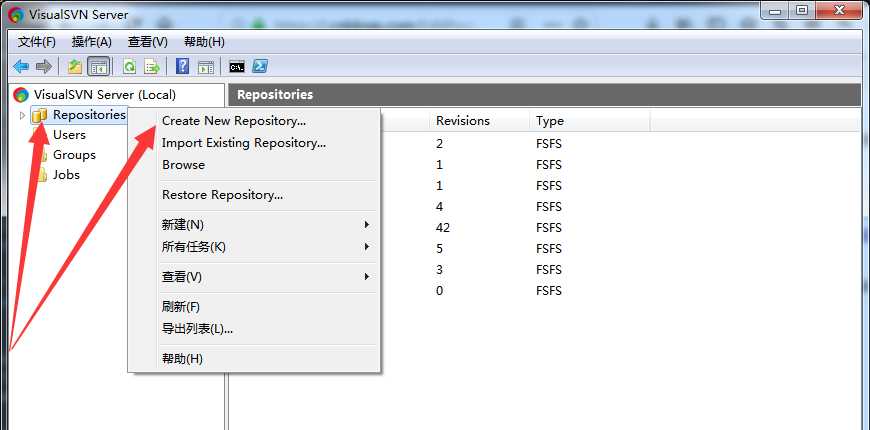Screen dimensions: 870x430
Task: Select the Jobs node in the tree
Action: [x=66, y=175]
